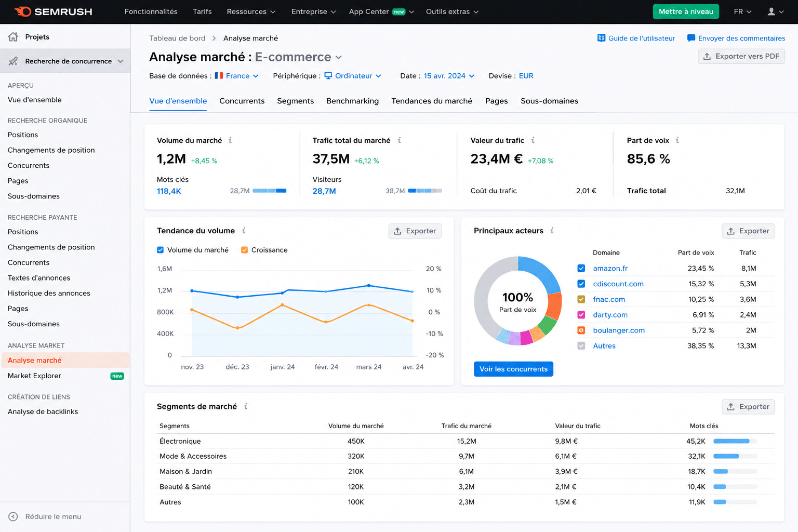Image resolution: width=798 pixels, height=532 pixels.
Task: Toggle Croissance chart checkbox
Action: tap(244, 250)
